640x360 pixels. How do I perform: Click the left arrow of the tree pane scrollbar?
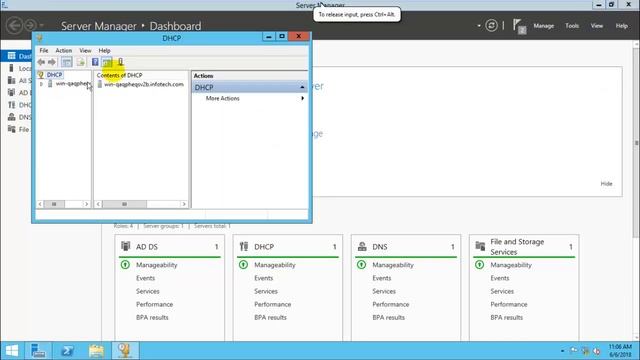point(40,204)
